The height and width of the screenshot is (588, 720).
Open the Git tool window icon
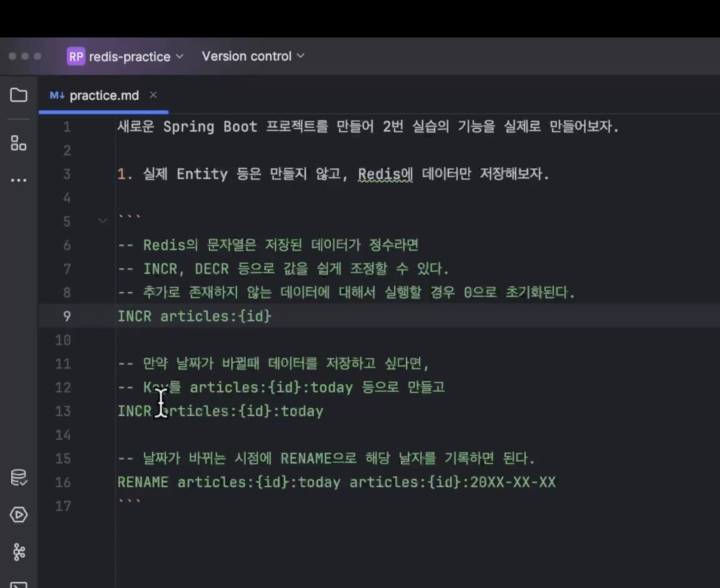coord(19,552)
